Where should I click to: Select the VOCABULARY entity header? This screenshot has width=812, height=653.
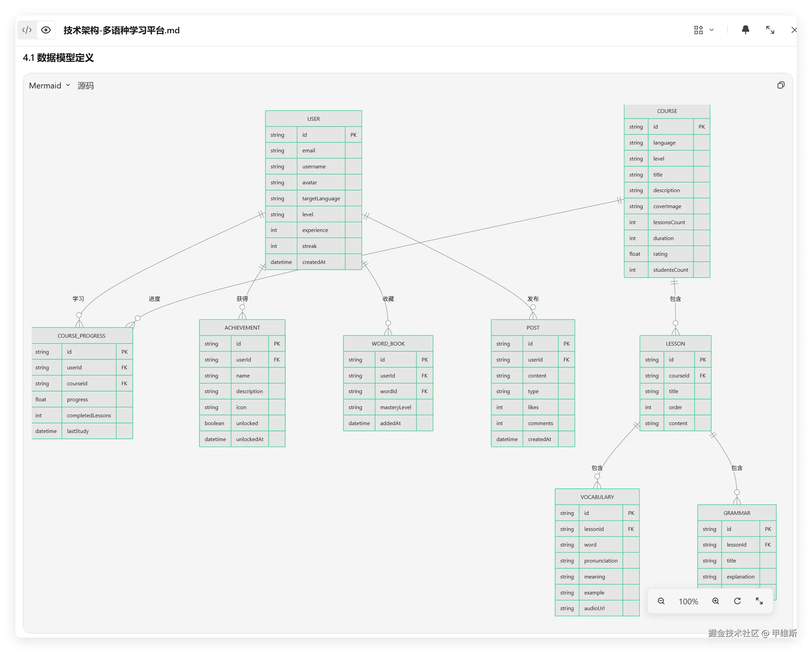pos(597,497)
